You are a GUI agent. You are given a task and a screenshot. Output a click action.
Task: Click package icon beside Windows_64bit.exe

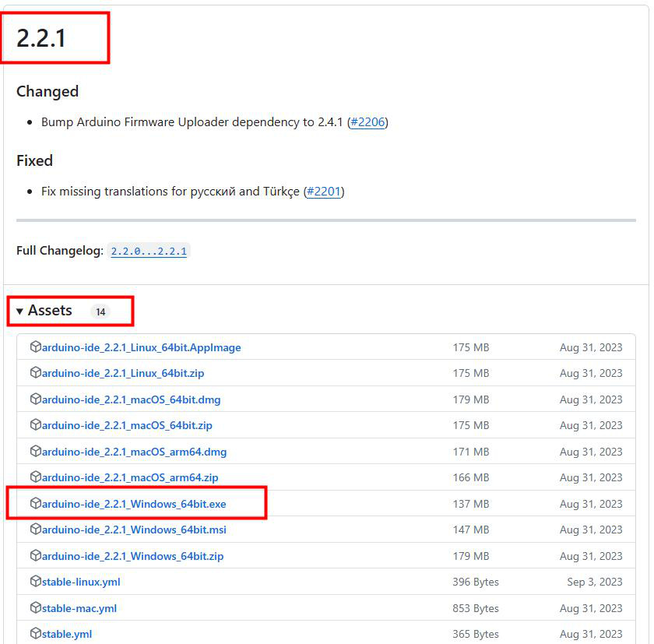coord(36,503)
